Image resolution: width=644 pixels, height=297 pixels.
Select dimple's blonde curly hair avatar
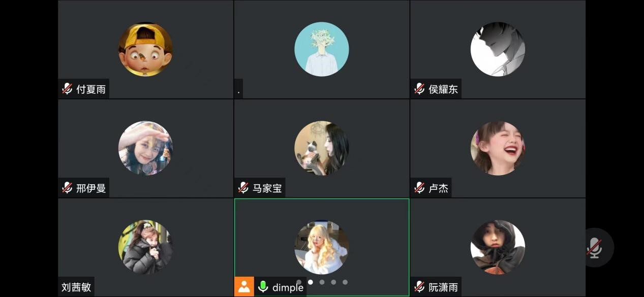point(322,247)
